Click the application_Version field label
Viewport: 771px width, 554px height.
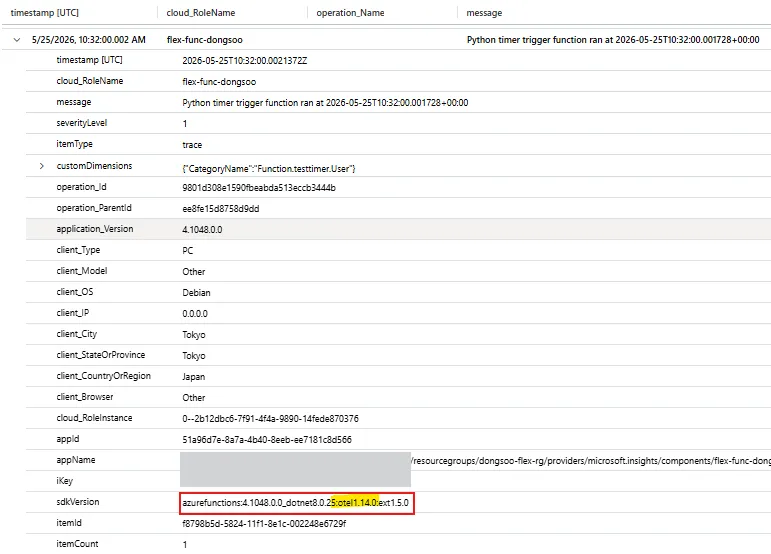coord(95,229)
